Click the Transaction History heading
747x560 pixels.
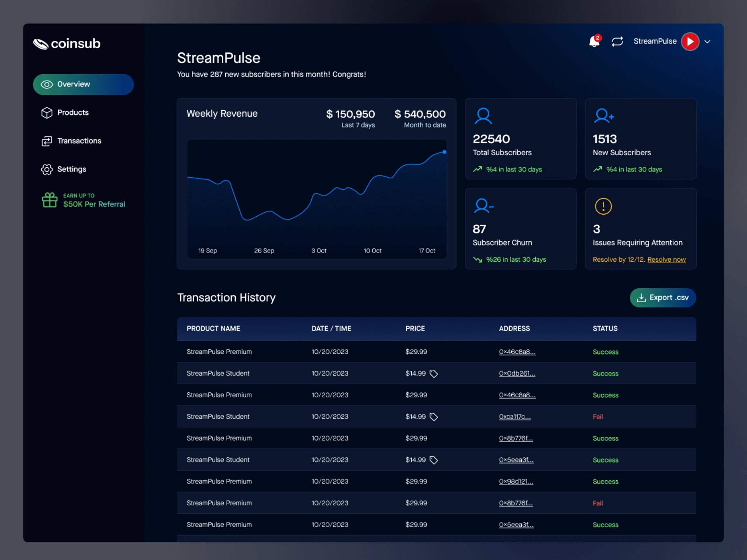[x=226, y=298]
